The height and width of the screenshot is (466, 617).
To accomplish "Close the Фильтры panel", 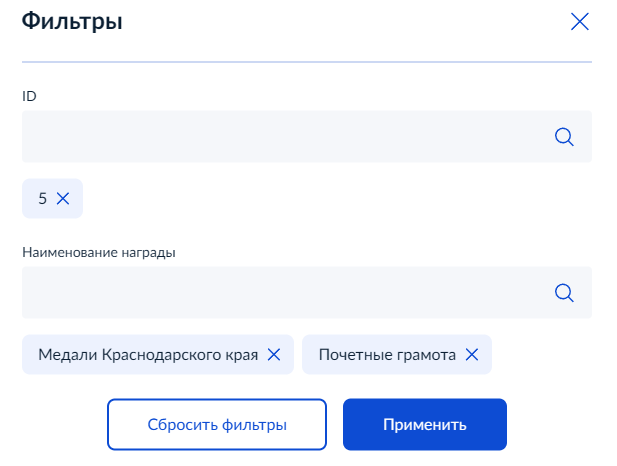I will click(579, 21).
